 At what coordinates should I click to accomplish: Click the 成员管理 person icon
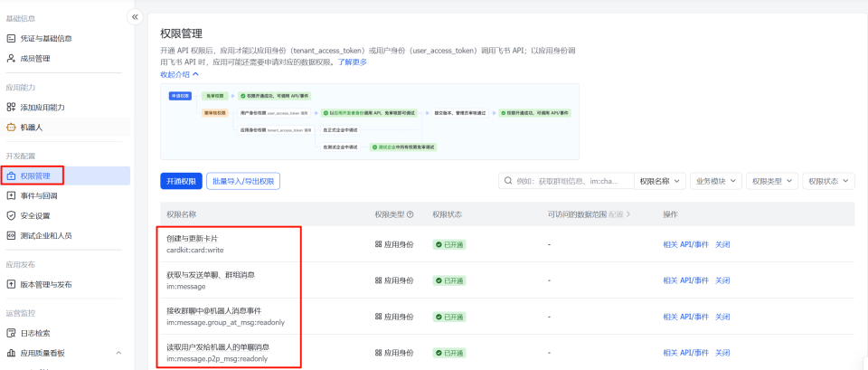coord(11,58)
